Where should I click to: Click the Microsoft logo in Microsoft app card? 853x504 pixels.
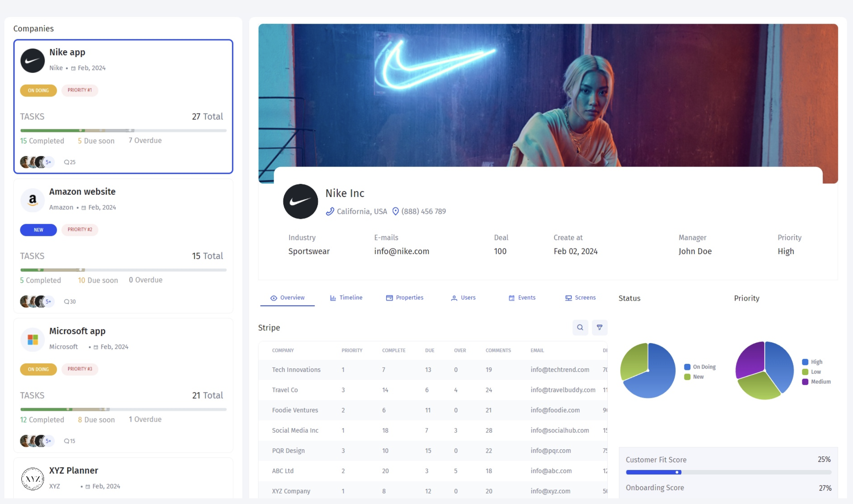coord(32,339)
